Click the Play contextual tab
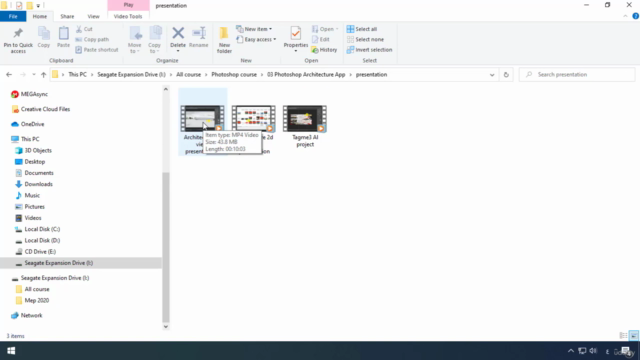This screenshot has height=360, width=640. click(129, 5)
